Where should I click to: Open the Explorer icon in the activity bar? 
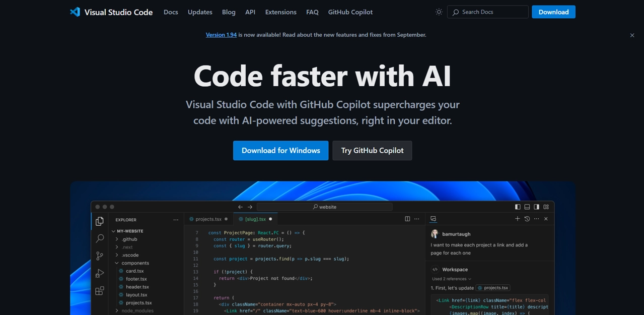(100, 221)
